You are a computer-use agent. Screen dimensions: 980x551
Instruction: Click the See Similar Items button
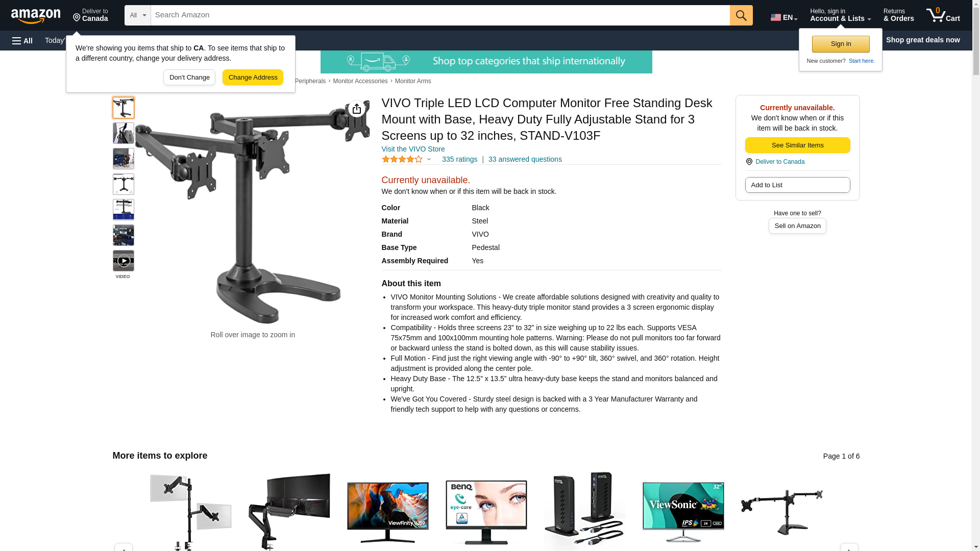[797, 145]
